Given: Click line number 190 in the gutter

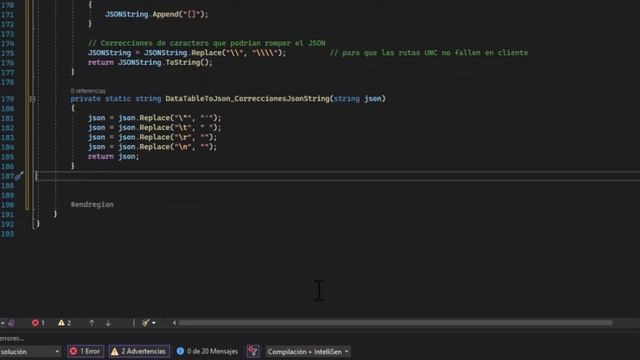Looking at the screenshot, I should point(7,205).
